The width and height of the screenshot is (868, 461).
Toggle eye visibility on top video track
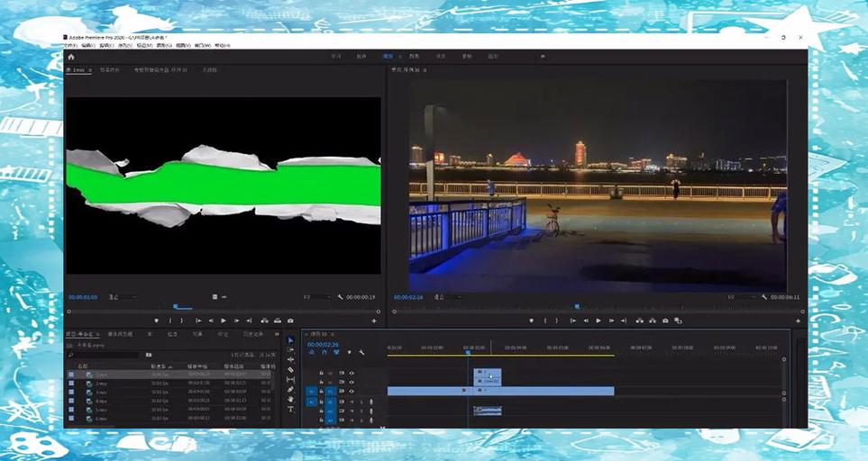click(351, 373)
